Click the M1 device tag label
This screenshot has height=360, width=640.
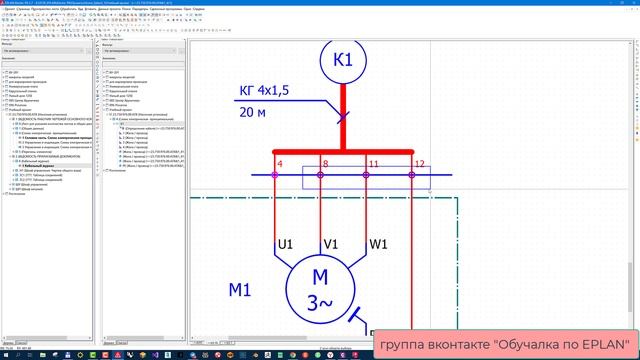click(240, 290)
